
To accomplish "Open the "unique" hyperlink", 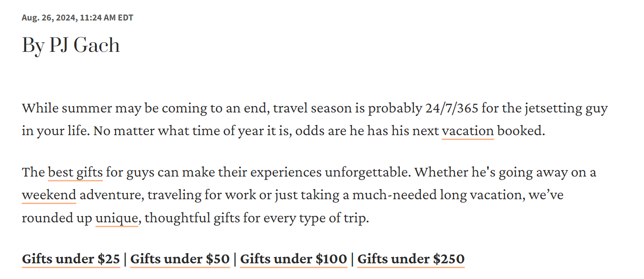I will click(x=117, y=218).
